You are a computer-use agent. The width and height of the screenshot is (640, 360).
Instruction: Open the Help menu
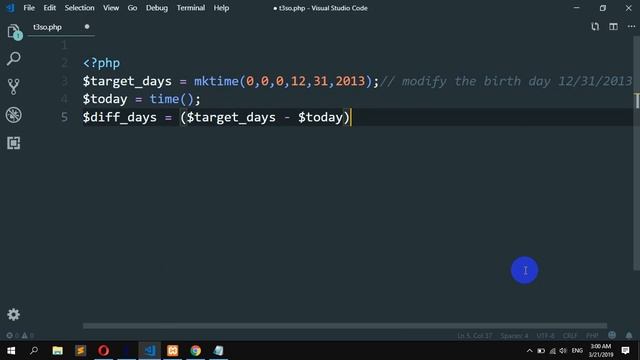click(221, 8)
